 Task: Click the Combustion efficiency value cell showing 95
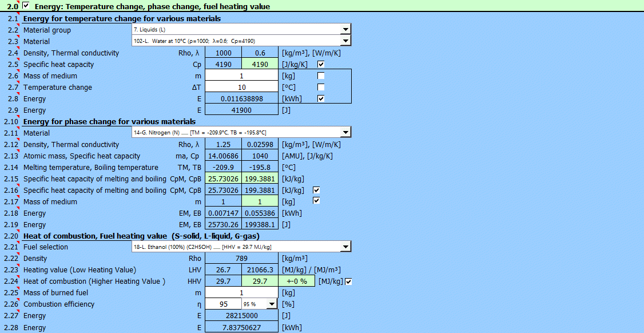point(223,304)
